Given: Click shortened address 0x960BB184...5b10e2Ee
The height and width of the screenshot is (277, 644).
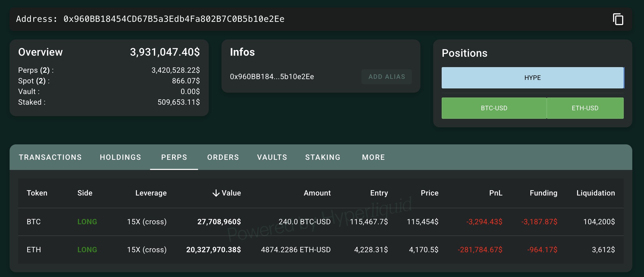Looking at the screenshot, I should 272,77.
